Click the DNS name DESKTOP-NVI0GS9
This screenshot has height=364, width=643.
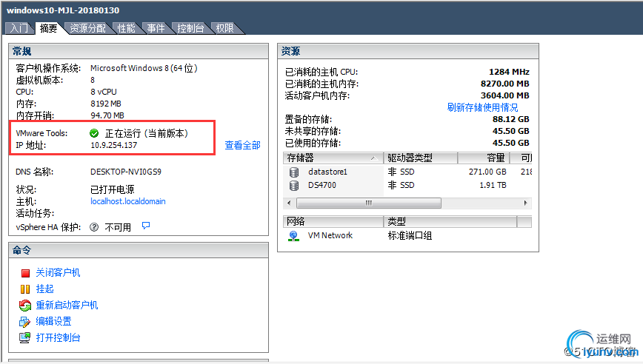coord(125,172)
